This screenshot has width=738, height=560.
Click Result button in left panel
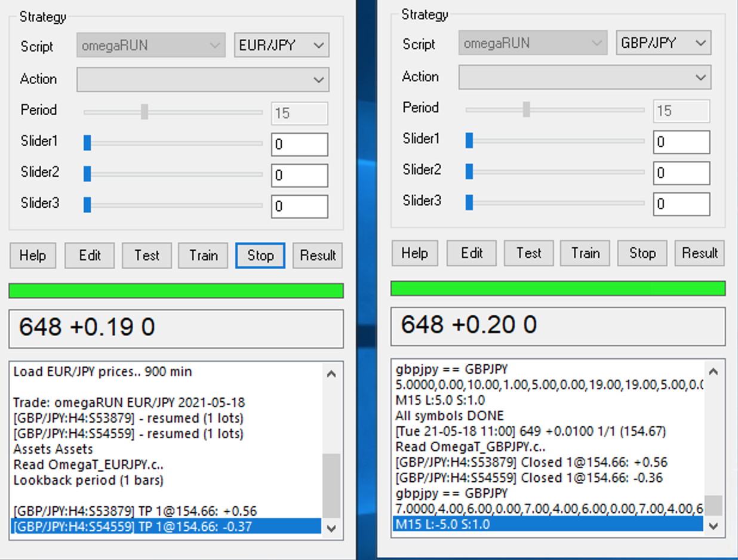click(318, 256)
